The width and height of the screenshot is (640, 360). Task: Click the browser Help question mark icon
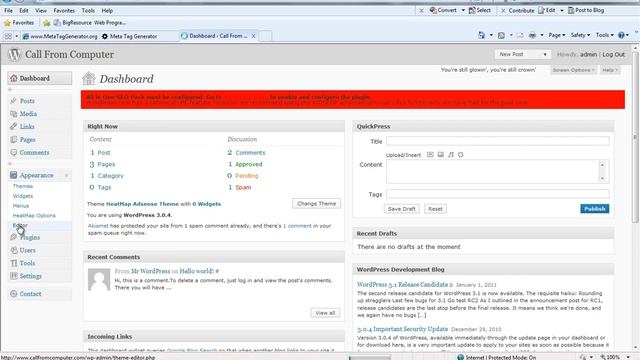621,36
